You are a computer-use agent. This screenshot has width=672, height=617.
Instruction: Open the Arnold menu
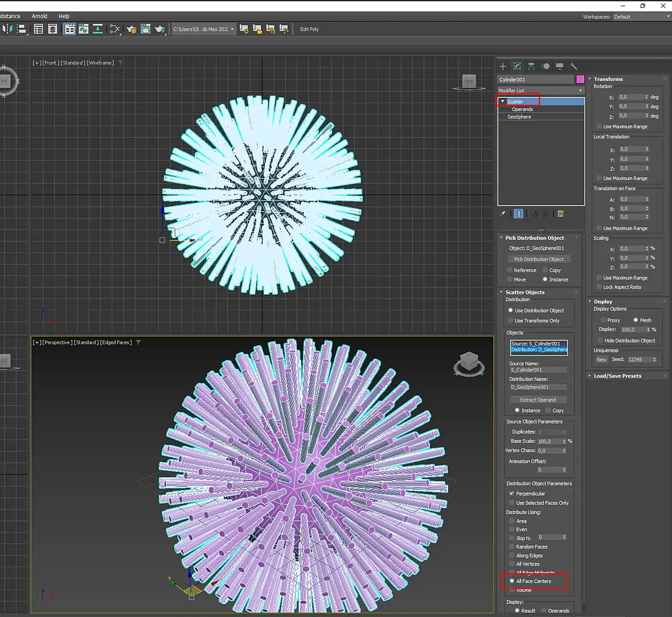(39, 16)
